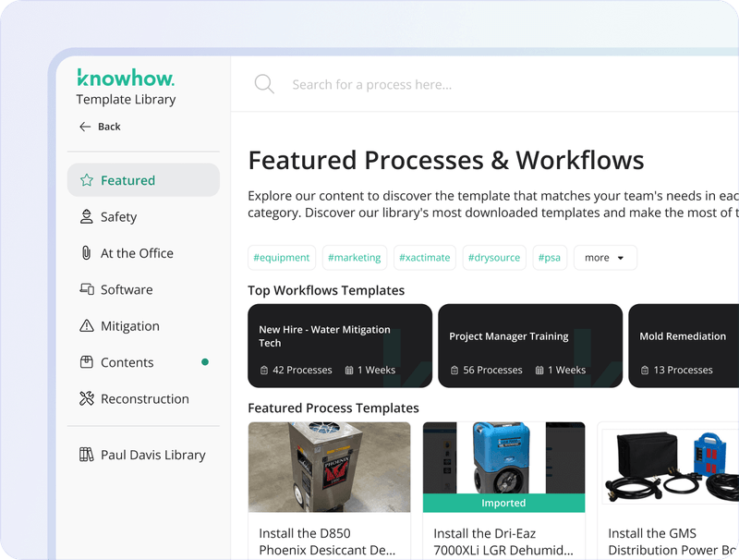
Task: Click the #equipment tag
Action: pos(282,258)
